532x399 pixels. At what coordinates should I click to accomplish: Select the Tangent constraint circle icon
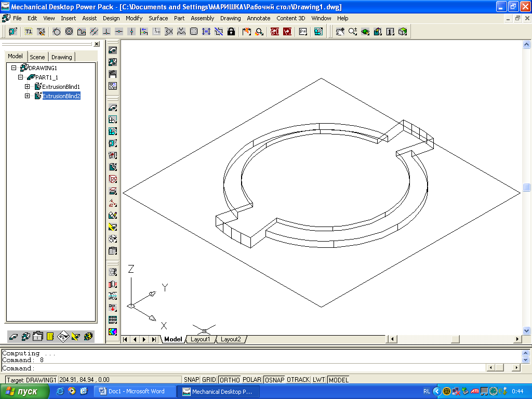(57, 32)
